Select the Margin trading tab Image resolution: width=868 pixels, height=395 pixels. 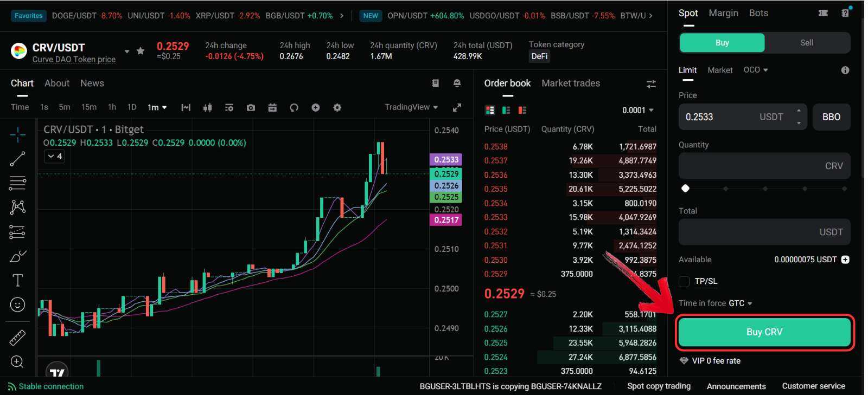(x=723, y=13)
